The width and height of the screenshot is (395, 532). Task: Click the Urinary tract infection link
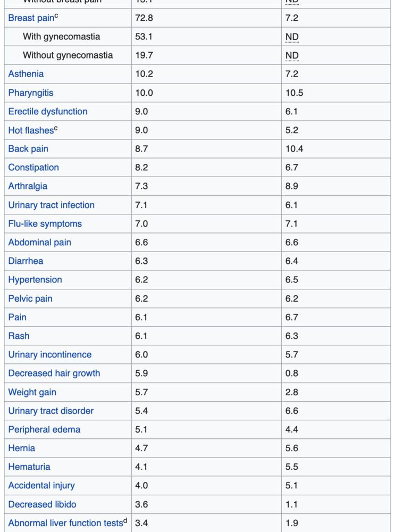(x=52, y=205)
